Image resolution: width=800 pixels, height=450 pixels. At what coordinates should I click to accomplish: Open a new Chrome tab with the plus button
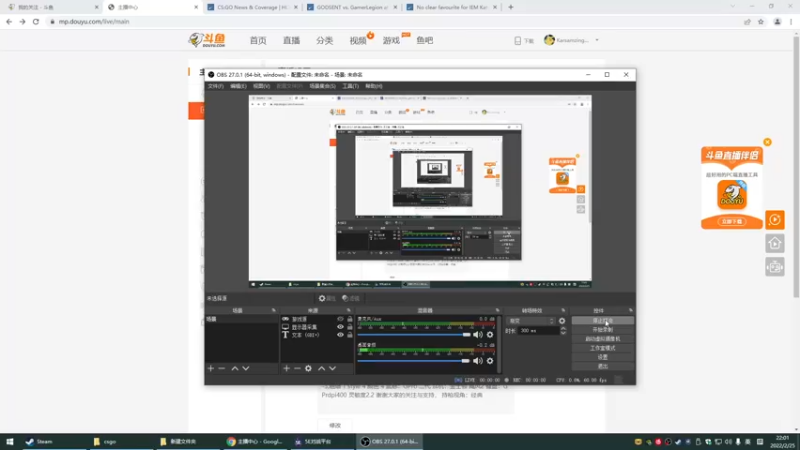coord(511,7)
